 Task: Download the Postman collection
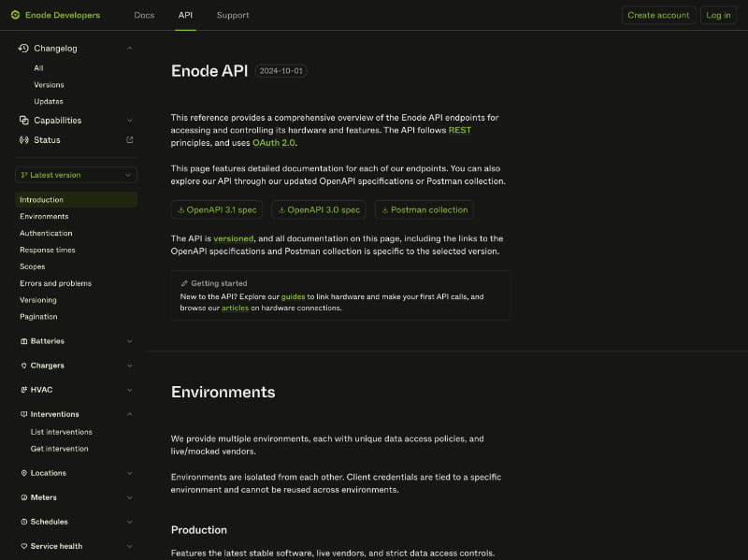tap(424, 209)
